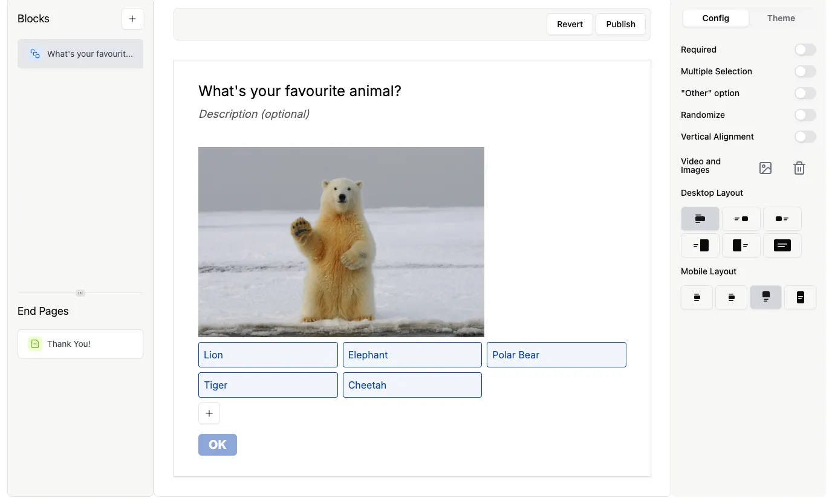Enable the Required toggle
Viewport: 832px width, 504px height.
[805, 50]
